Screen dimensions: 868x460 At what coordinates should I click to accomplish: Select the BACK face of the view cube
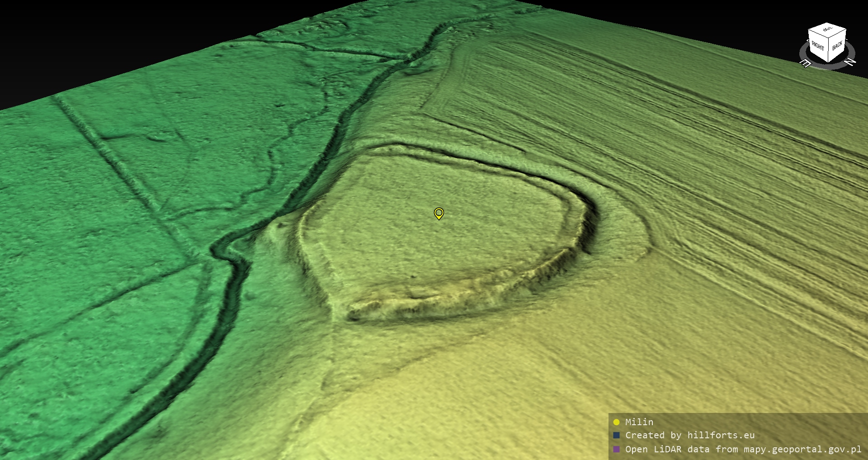tap(837, 46)
